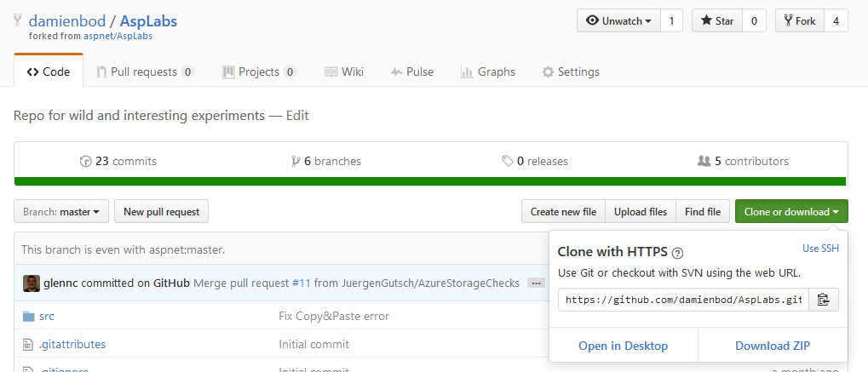
Task: Open the Wiki tab
Action: (344, 72)
